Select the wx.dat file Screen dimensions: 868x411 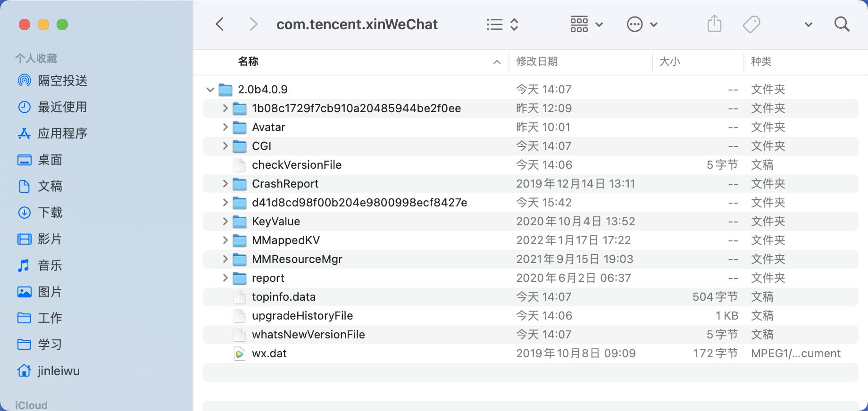[269, 353]
